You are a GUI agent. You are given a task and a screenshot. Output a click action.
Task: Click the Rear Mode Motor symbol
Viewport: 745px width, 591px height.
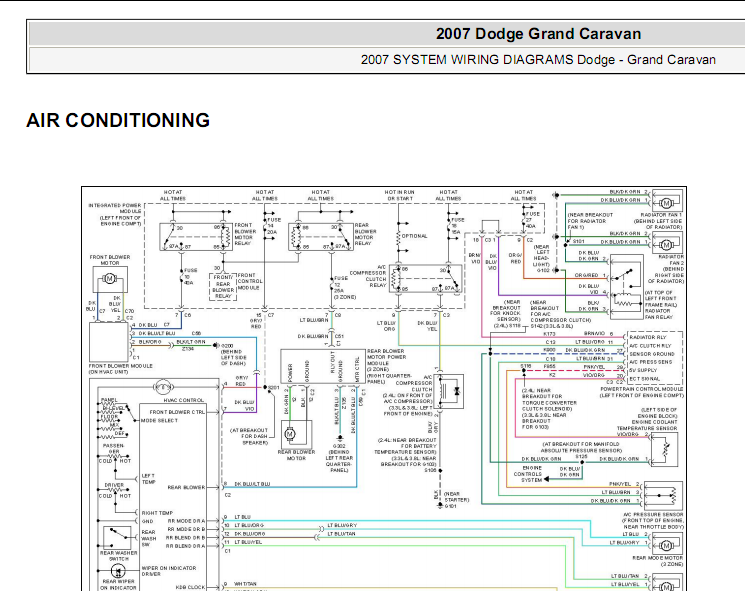[667, 545]
